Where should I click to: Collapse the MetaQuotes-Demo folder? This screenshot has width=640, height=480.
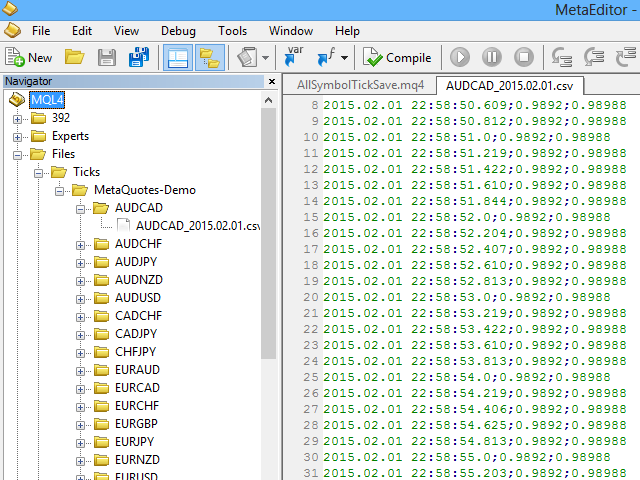60,191
